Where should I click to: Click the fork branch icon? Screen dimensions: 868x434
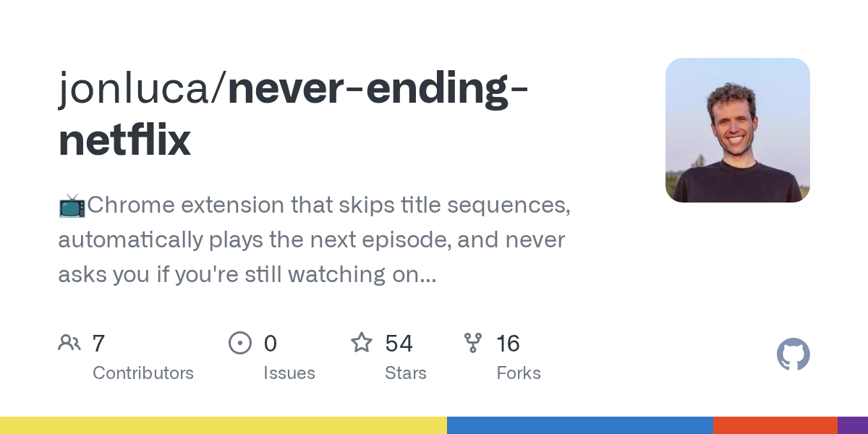point(473,343)
